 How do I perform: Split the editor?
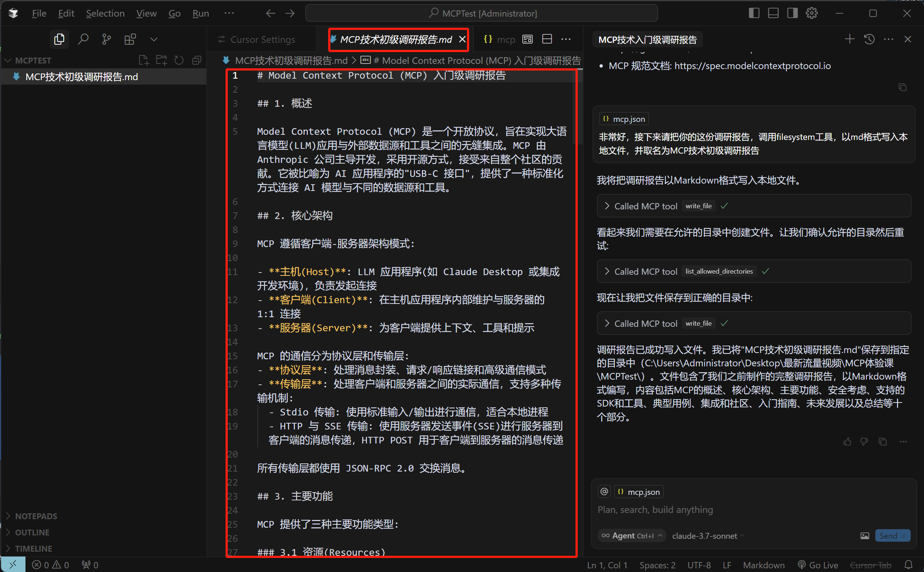547,40
